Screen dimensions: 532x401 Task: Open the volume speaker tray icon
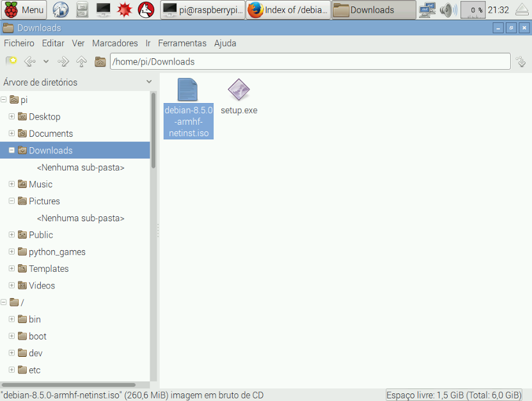(448, 10)
